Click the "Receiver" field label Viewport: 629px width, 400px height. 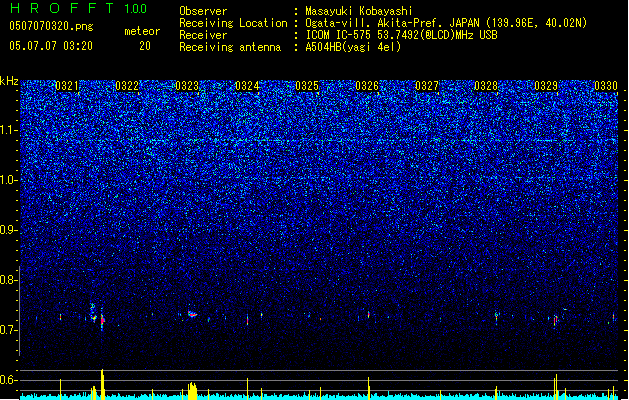click(203, 35)
